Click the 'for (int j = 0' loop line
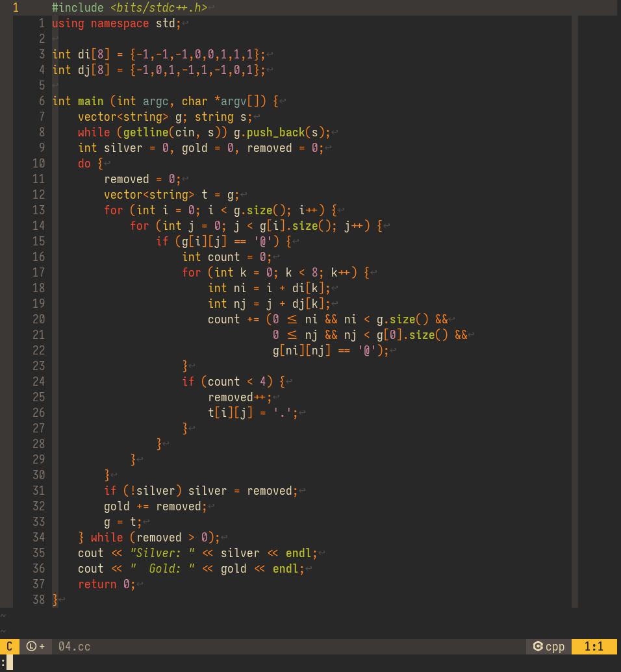Image resolution: width=621 pixels, height=672 pixels. (x=256, y=226)
